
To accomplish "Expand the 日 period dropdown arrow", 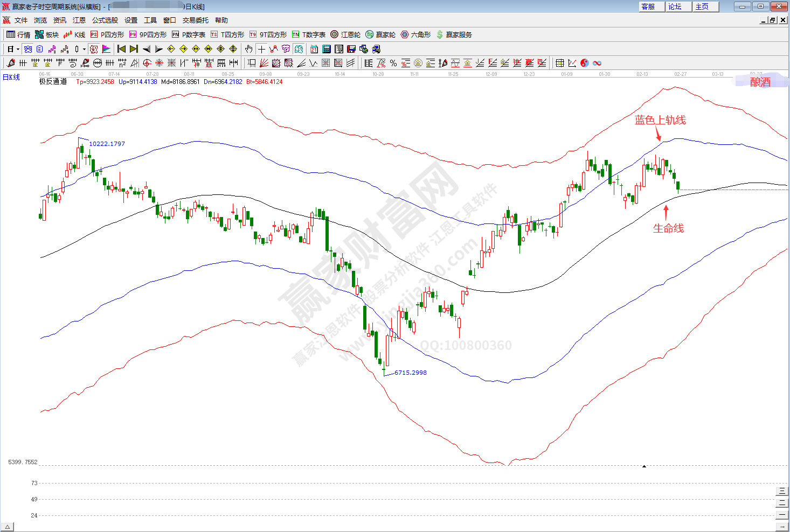I will coord(18,49).
